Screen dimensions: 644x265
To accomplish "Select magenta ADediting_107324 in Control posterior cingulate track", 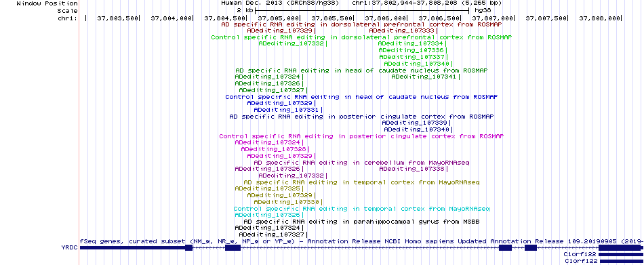I will (269, 142).
